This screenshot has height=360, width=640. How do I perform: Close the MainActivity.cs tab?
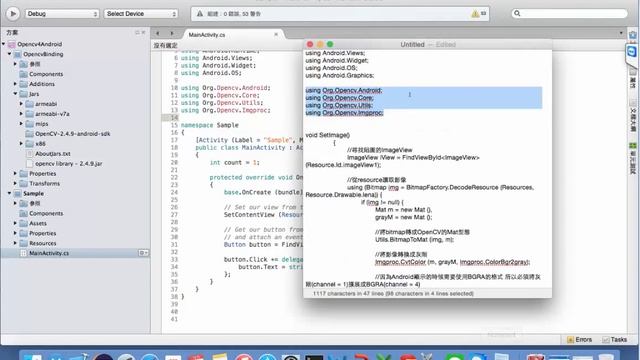tap(276, 34)
